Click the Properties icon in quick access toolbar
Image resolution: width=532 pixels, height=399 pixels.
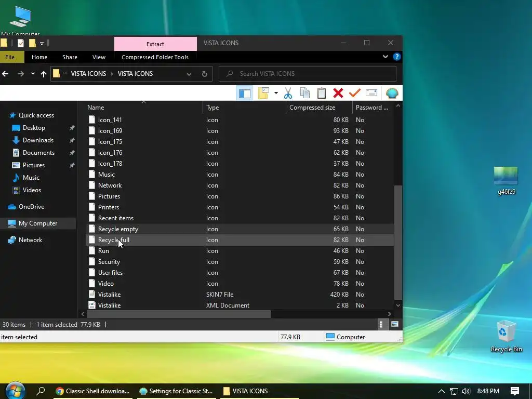pos(21,43)
